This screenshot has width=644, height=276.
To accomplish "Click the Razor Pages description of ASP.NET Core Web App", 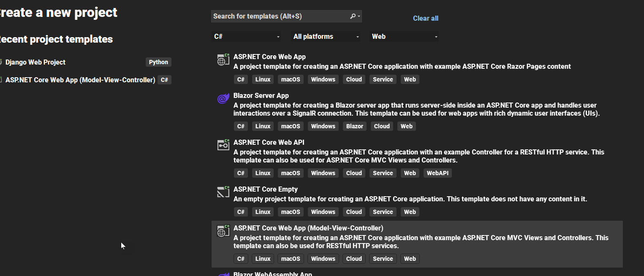I will click(x=402, y=66).
